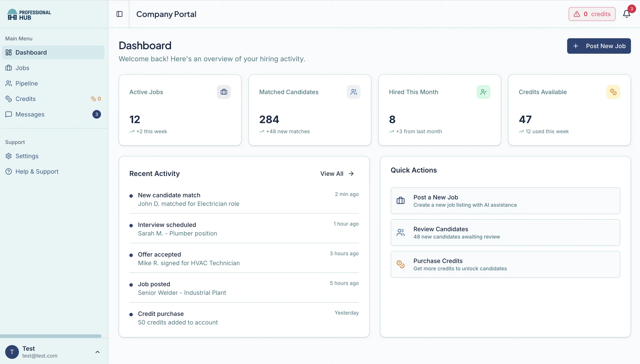Click the Post New Job button
Image resolution: width=640 pixels, height=364 pixels.
tap(599, 46)
